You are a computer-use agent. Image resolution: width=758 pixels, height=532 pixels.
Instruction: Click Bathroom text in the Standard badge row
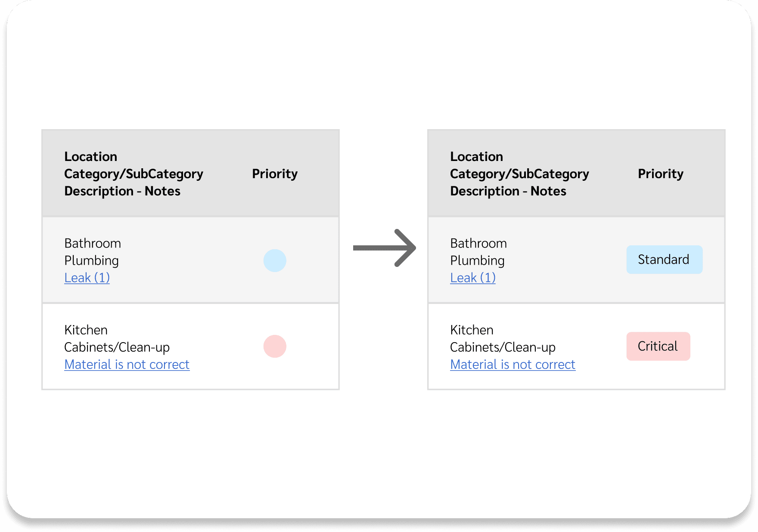478,243
